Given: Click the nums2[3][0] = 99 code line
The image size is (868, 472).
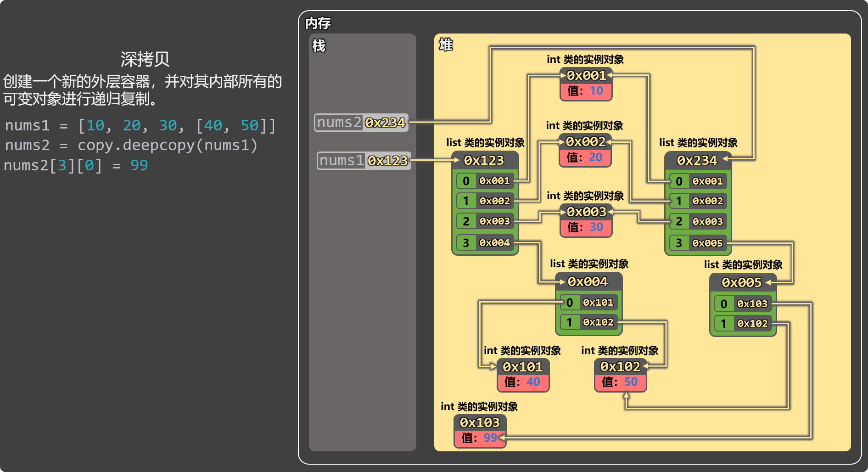Looking at the screenshot, I should tap(76, 165).
